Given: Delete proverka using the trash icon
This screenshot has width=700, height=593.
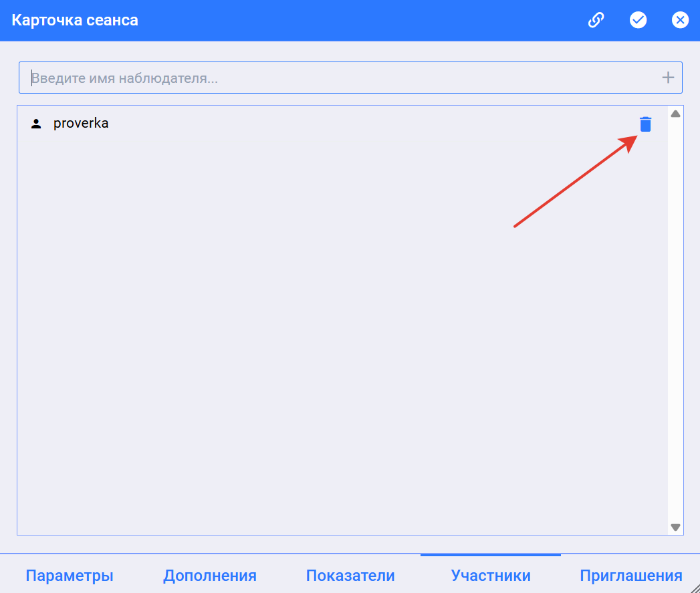Looking at the screenshot, I should pos(645,124).
